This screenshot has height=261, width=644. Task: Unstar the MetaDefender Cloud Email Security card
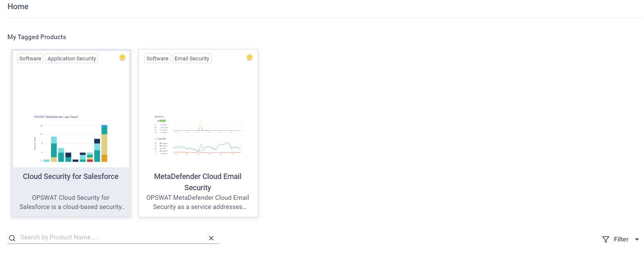click(x=249, y=57)
